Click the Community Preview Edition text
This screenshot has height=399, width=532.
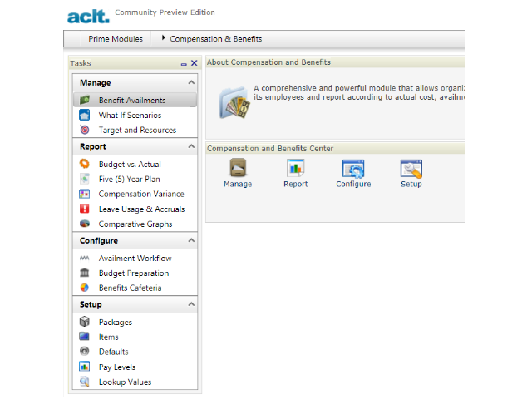[x=165, y=12]
